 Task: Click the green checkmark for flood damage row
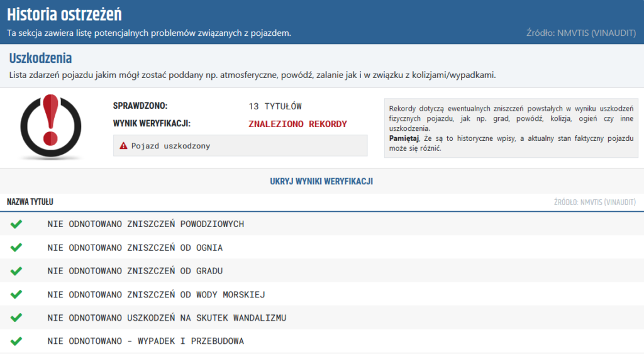click(16, 224)
